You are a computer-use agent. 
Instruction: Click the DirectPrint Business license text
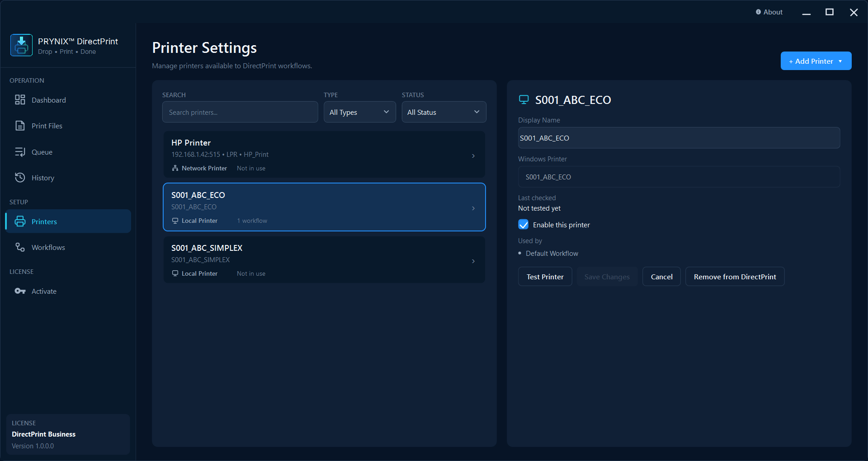click(x=43, y=434)
